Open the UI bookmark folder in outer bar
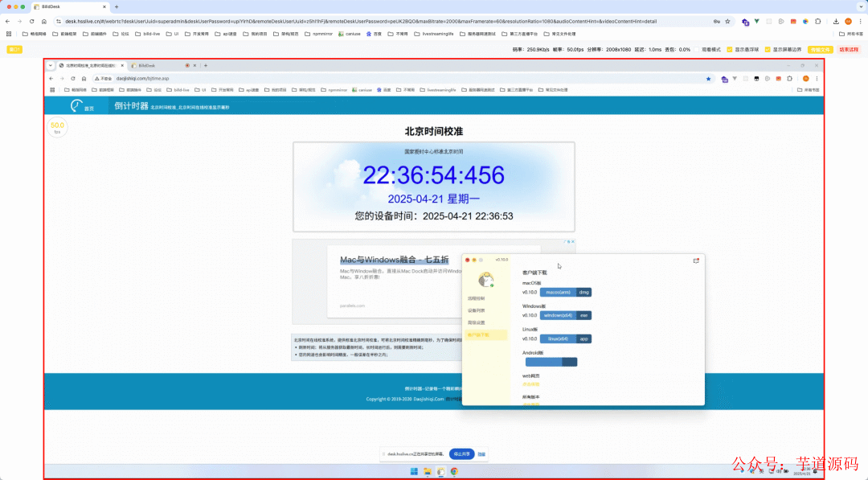The width and height of the screenshot is (868, 480). click(173, 34)
